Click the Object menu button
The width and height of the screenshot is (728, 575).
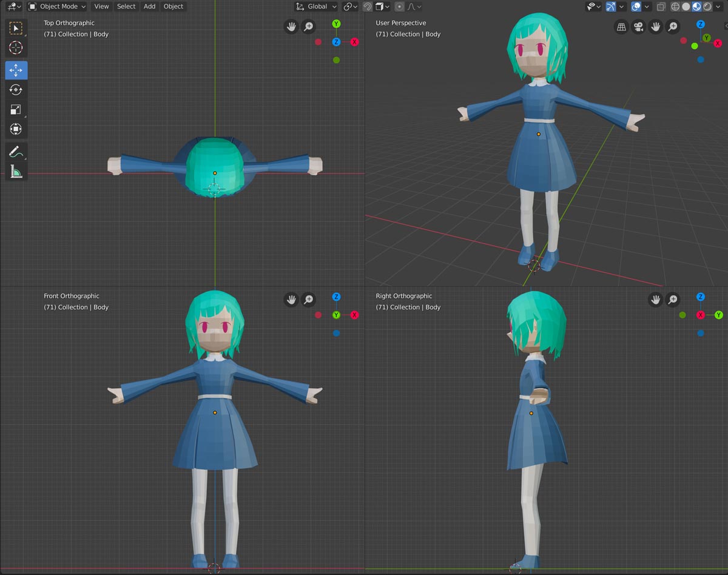tap(174, 7)
